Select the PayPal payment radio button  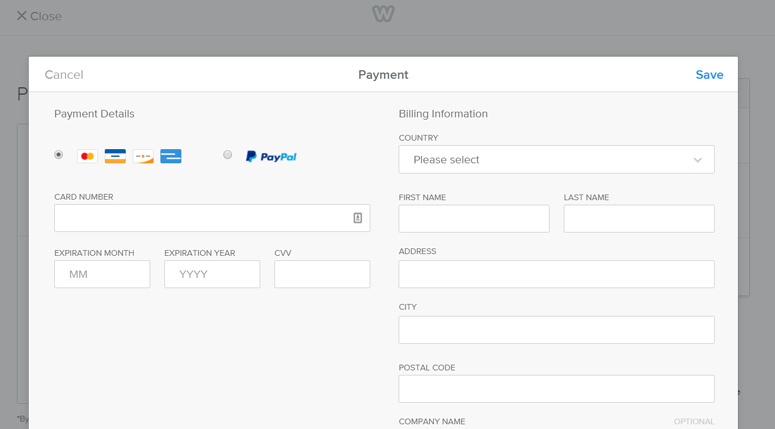[227, 155]
